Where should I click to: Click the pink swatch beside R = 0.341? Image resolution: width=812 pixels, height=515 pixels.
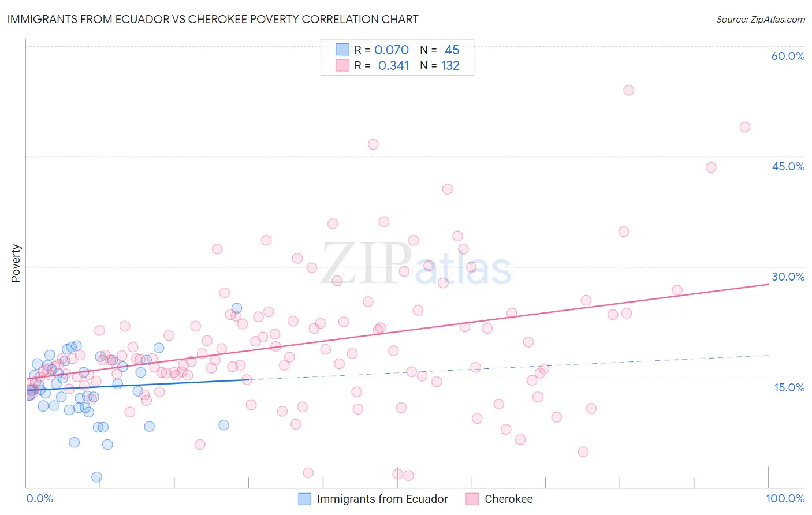click(x=342, y=65)
